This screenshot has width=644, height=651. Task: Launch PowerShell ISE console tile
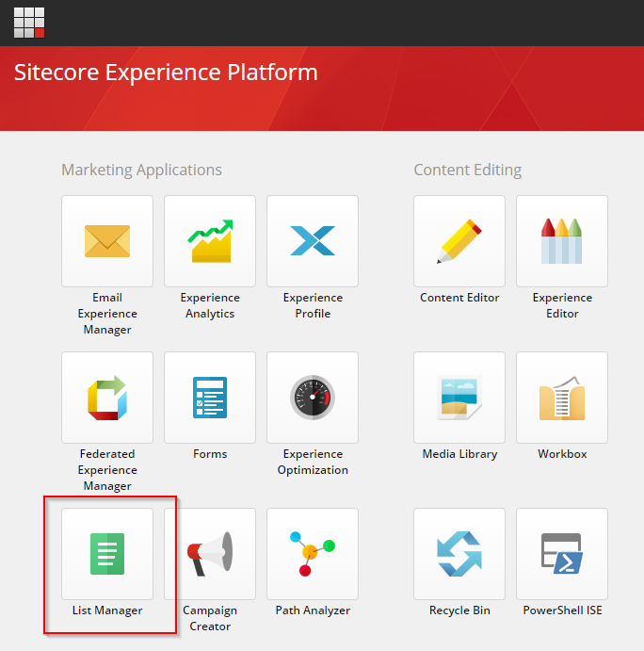click(x=562, y=554)
